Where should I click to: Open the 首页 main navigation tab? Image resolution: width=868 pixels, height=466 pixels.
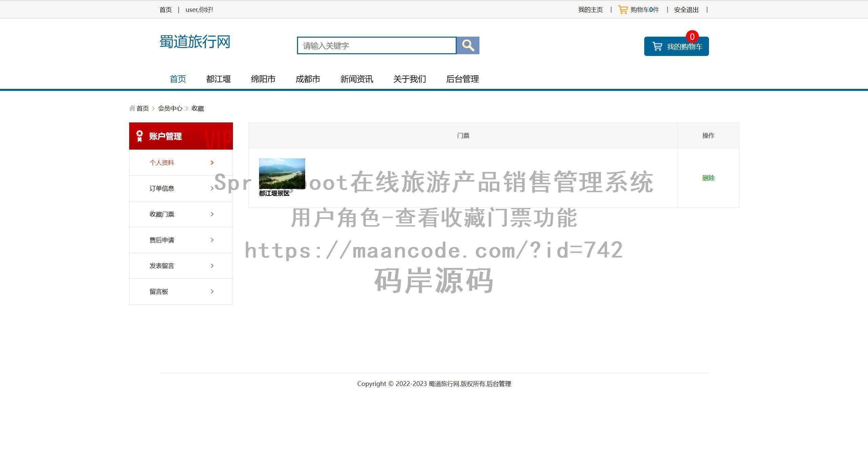click(x=178, y=79)
